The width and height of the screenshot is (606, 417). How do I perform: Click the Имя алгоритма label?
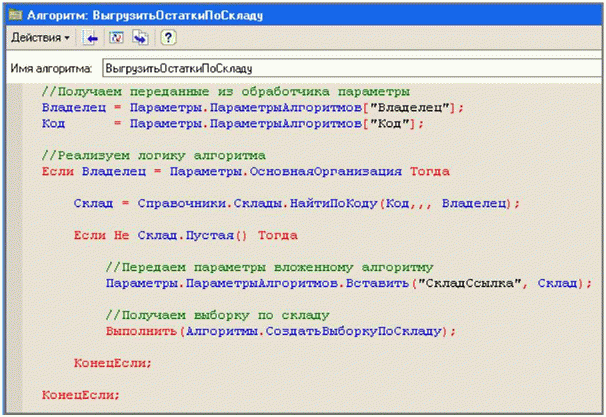point(51,69)
